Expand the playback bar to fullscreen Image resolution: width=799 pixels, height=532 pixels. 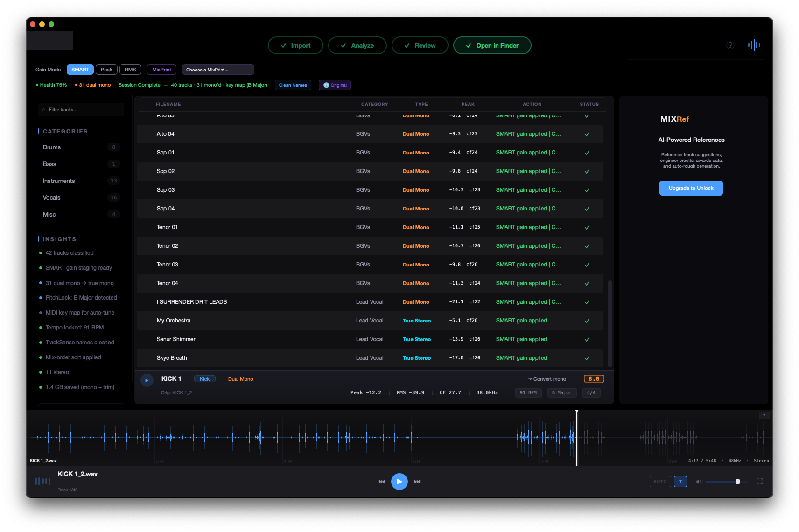click(759, 481)
